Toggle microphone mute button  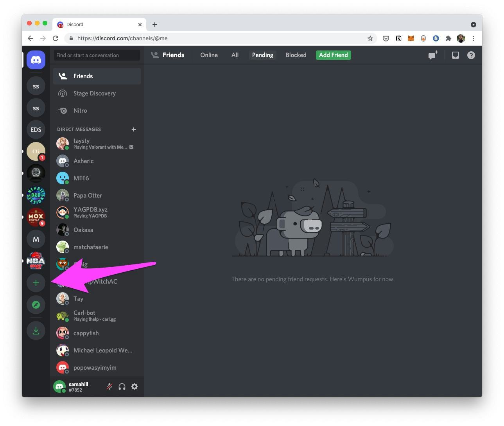pos(109,386)
